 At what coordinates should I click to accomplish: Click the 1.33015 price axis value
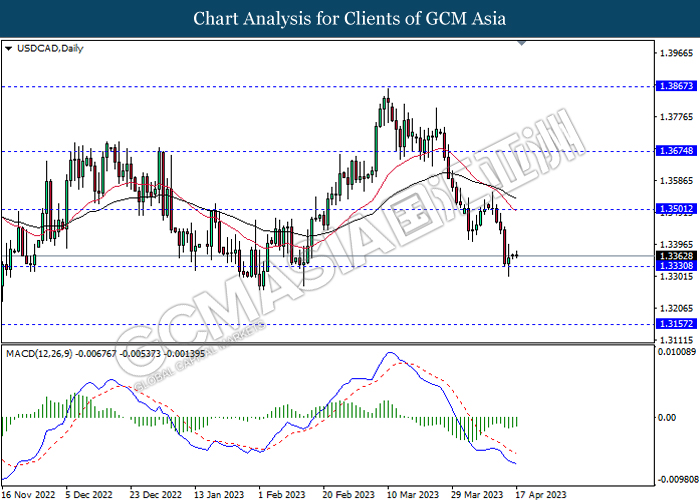676,276
